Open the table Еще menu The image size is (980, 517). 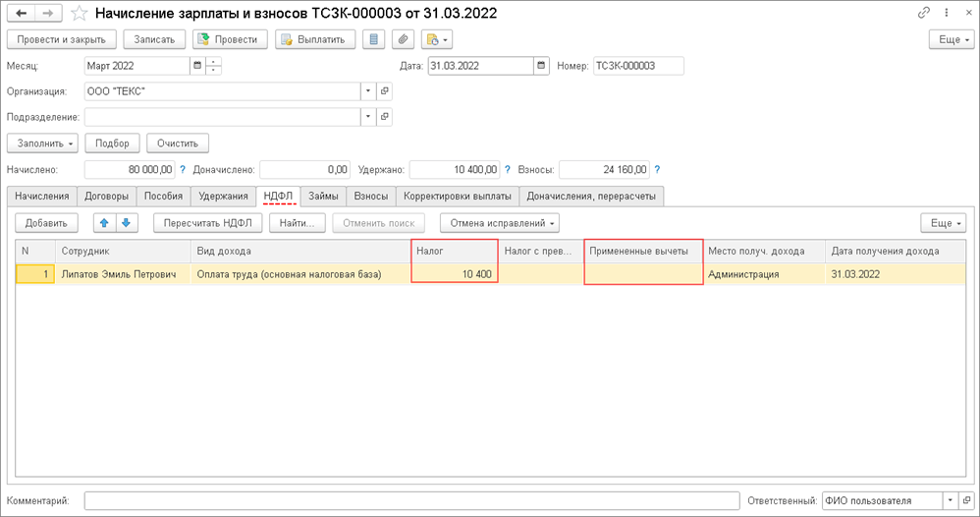click(943, 223)
